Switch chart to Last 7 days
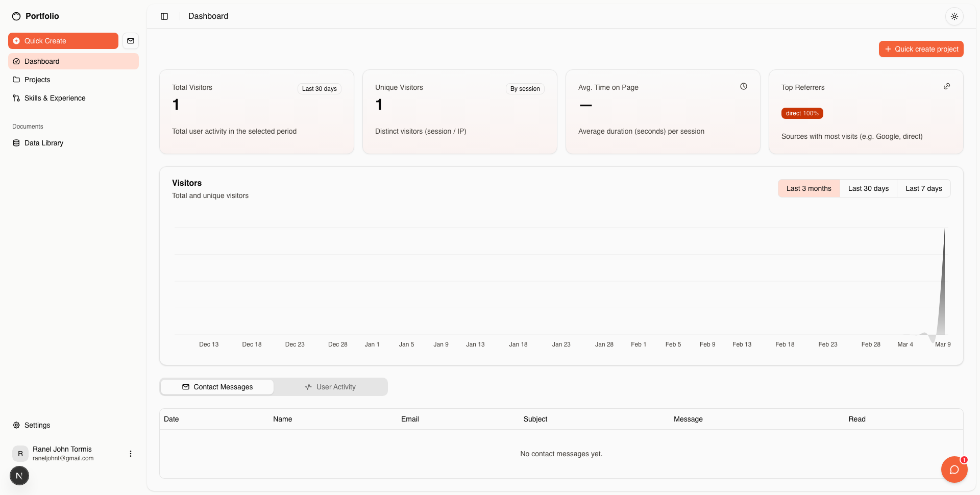The image size is (980, 495). 923,188
